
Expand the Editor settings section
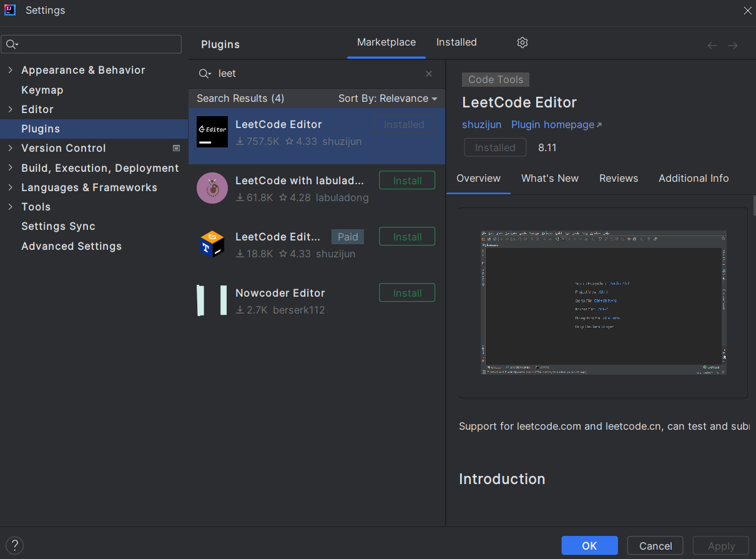pyautogui.click(x=10, y=109)
